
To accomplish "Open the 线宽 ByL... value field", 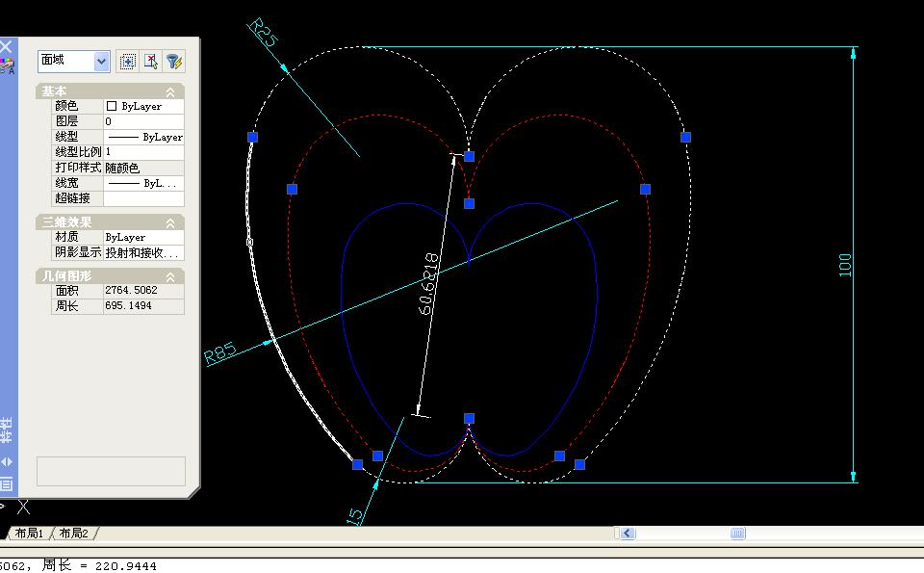I will 143,183.
